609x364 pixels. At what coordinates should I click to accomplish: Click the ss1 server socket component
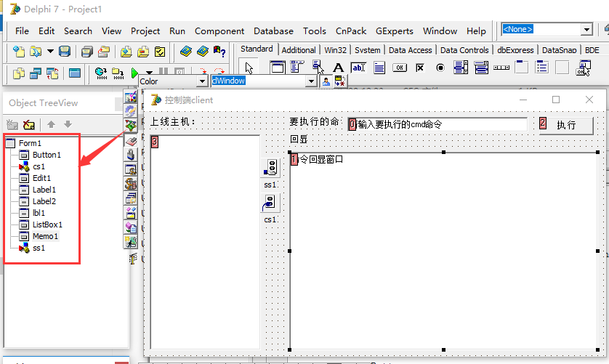(x=270, y=169)
